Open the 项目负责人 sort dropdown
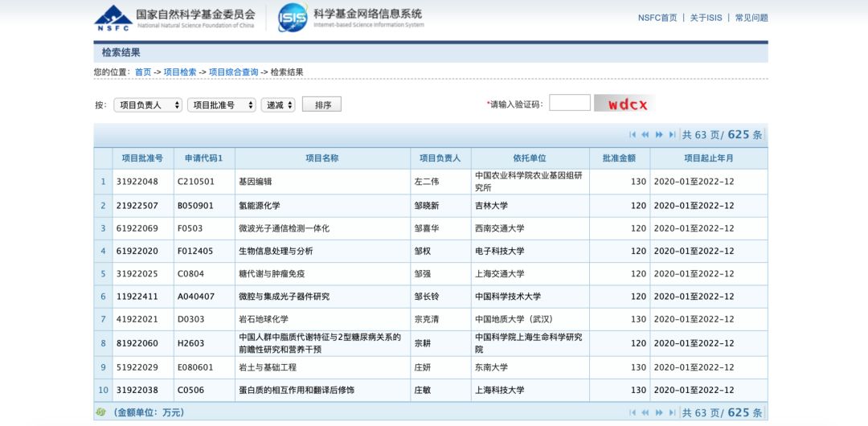 [148, 105]
